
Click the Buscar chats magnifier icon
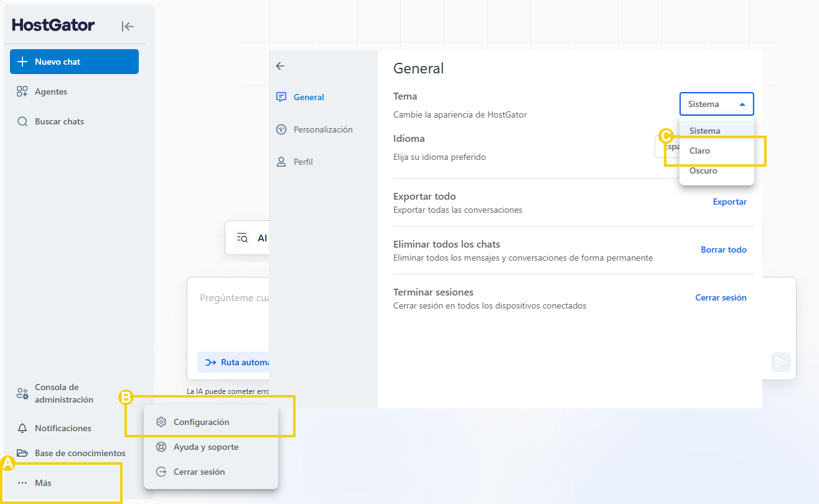(x=22, y=121)
